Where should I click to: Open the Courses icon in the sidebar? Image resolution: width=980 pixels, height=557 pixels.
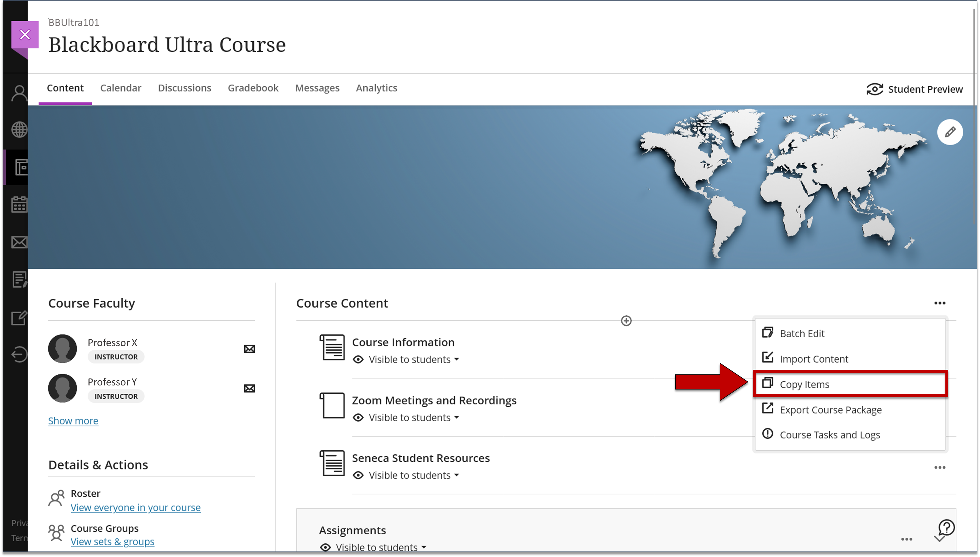21,167
